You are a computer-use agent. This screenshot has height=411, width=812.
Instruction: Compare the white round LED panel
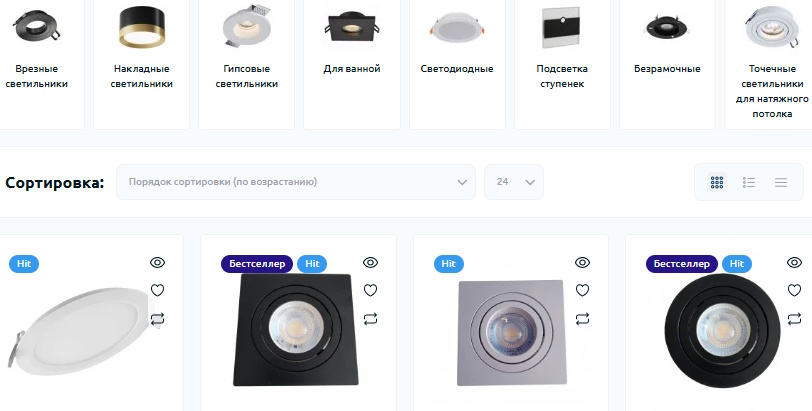coord(157,318)
